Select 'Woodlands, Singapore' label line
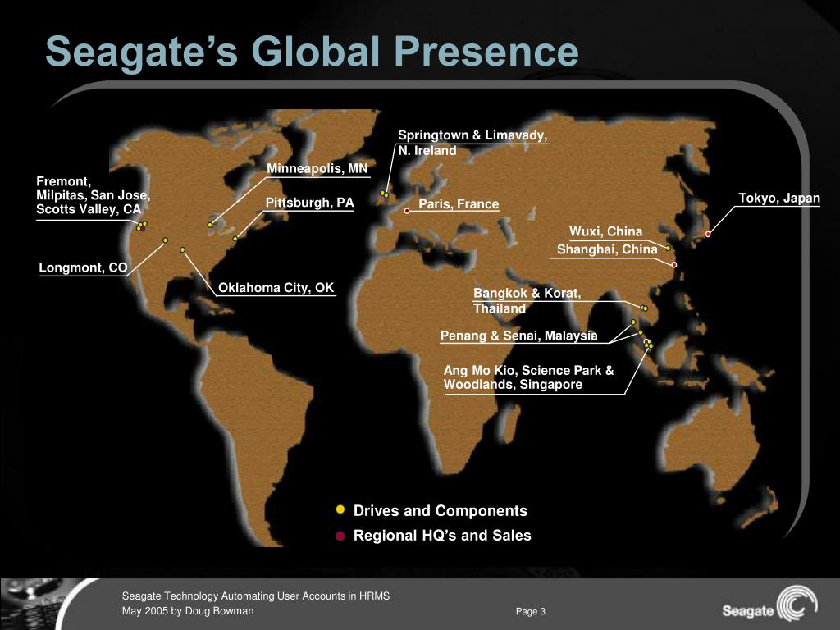The height and width of the screenshot is (630, 840). 513,385
